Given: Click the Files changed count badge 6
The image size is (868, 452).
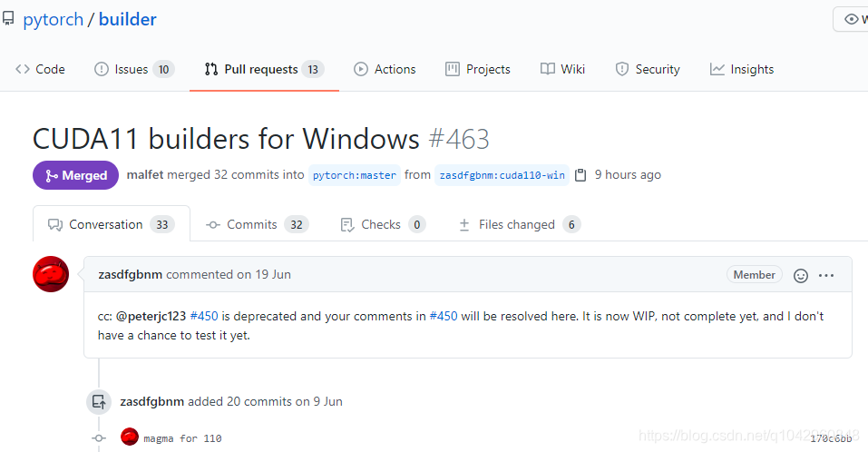Looking at the screenshot, I should pyautogui.click(x=571, y=224).
